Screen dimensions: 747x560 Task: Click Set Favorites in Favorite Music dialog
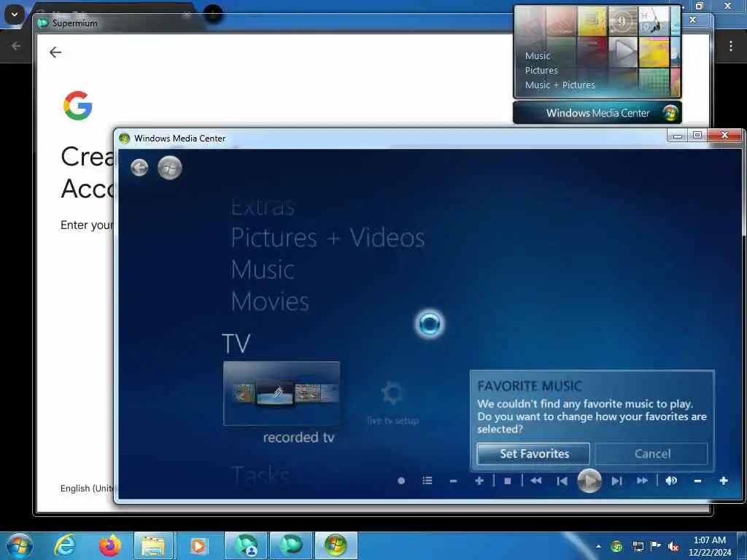(533, 454)
